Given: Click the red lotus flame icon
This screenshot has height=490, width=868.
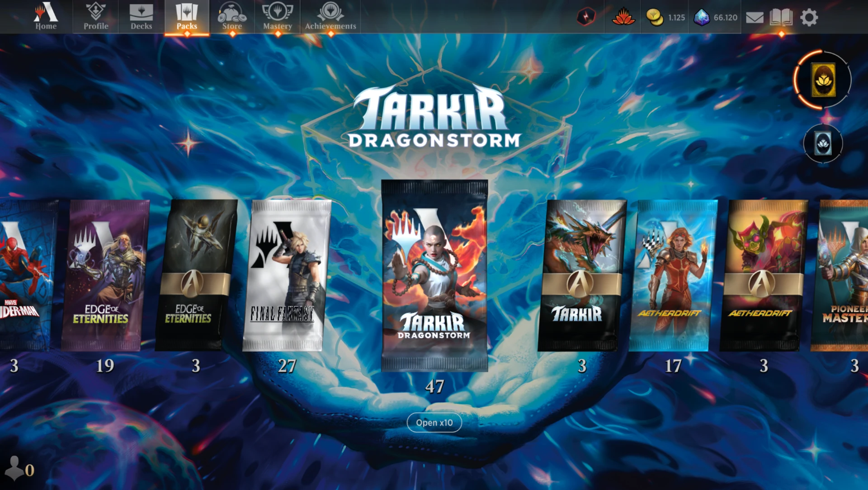Looking at the screenshot, I should 623,17.
